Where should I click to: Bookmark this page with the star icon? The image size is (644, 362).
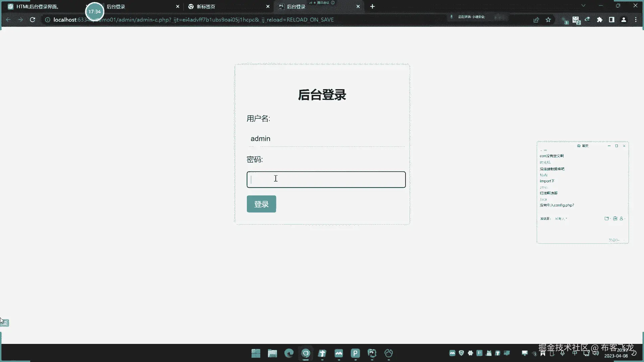[548, 20]
